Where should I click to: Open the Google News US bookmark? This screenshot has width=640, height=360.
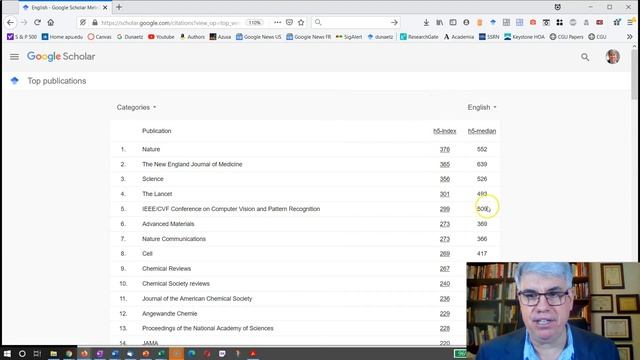pos(259,37)
